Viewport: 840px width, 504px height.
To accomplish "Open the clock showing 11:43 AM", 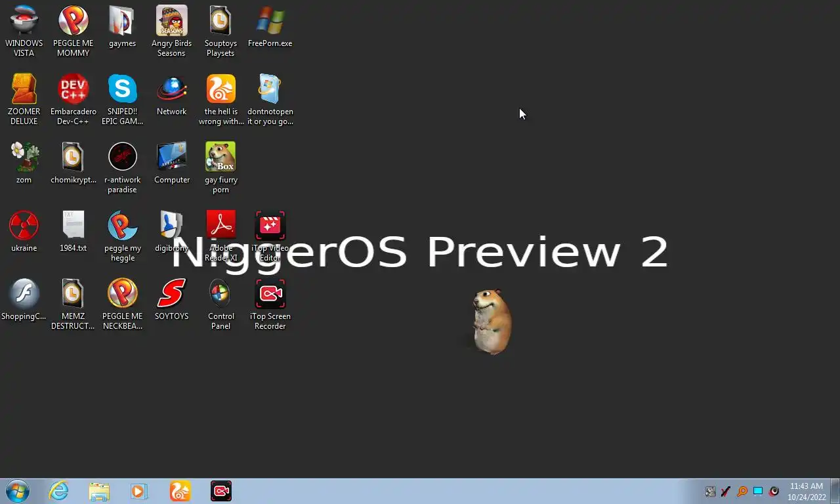I will point(807,492).
